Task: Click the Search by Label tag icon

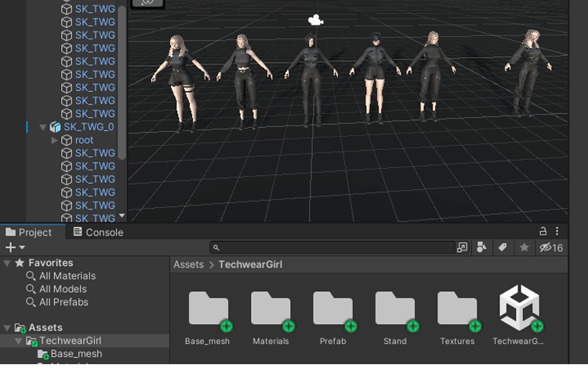Action: pyautogui.click(x=503, y=247)
